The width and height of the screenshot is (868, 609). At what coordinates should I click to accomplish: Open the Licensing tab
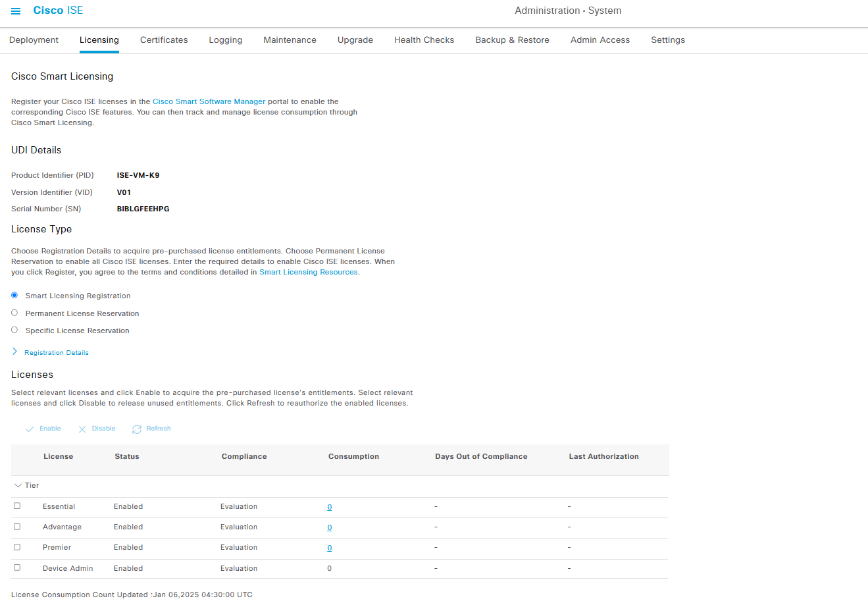click(x=99, y=40)
